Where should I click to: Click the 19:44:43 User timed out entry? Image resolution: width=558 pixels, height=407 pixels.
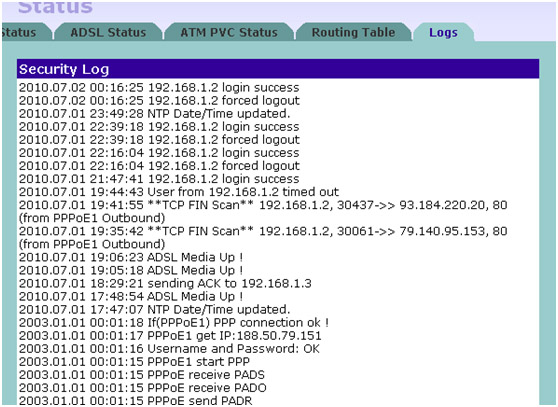pyautogui.click(x=179, y=192)
